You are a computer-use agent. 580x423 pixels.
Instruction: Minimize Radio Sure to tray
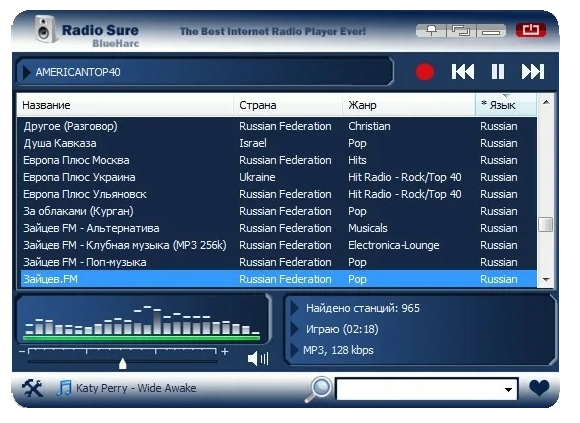tap(491, 30)
